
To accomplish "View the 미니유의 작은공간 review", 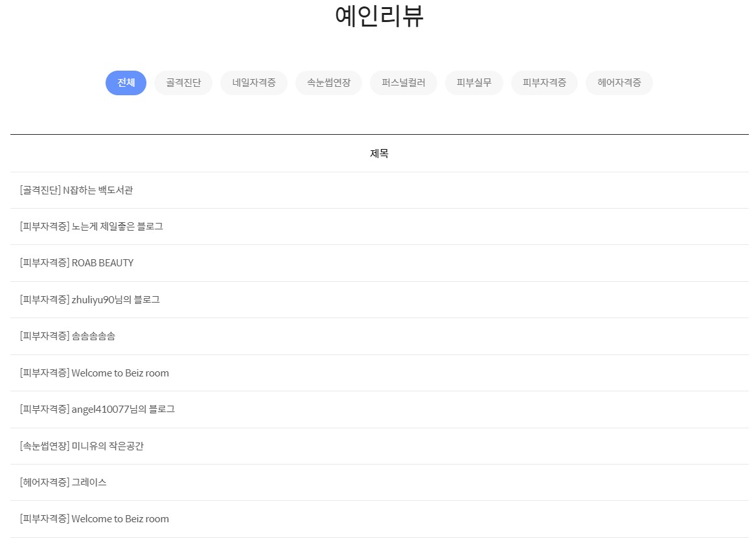I will pyautogui.click(x=82, y=446).
